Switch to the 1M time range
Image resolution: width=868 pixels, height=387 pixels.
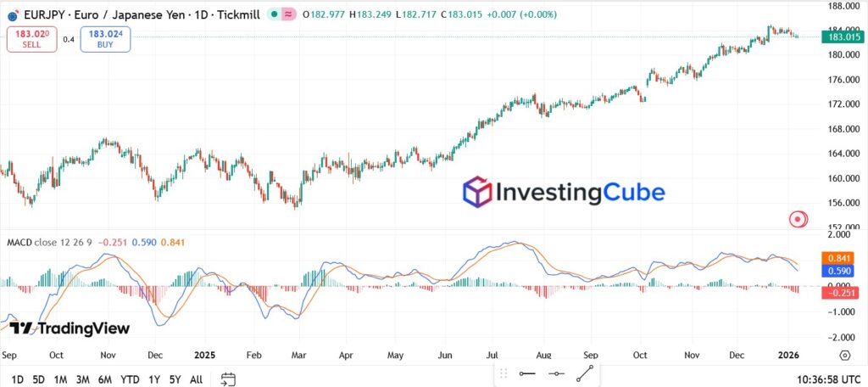60,379
